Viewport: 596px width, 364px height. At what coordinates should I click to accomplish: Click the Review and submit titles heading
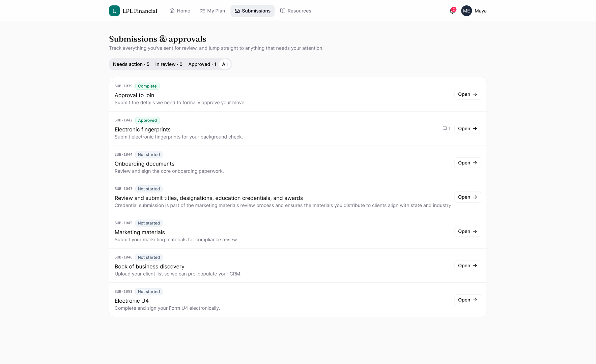pos(208,198)
